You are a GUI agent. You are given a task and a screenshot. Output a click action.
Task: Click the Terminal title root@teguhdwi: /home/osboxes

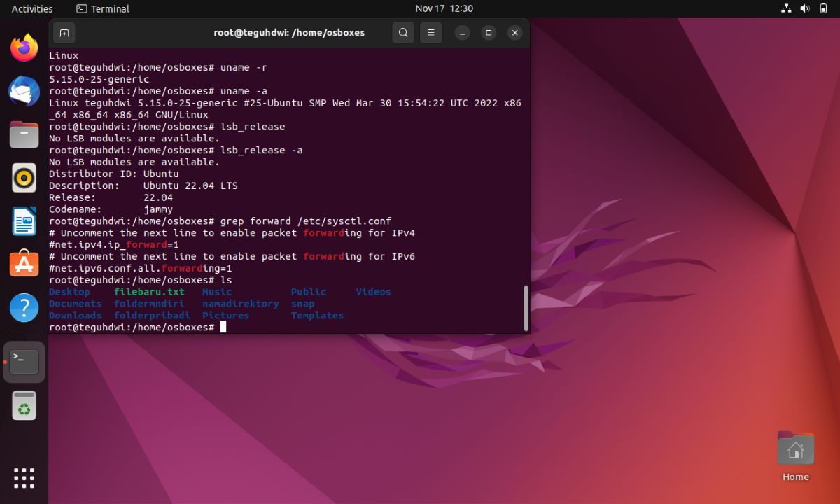[289, 32]
